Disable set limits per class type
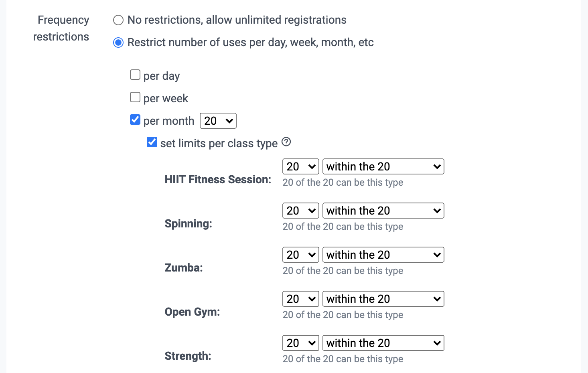 pos(152,142)
